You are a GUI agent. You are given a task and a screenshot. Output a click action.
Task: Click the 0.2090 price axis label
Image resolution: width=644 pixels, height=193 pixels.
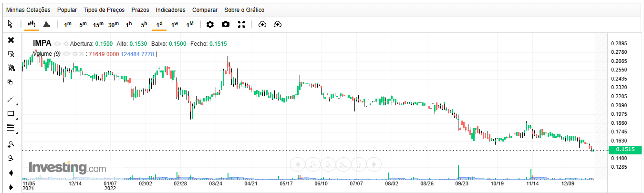pos(619,105)
